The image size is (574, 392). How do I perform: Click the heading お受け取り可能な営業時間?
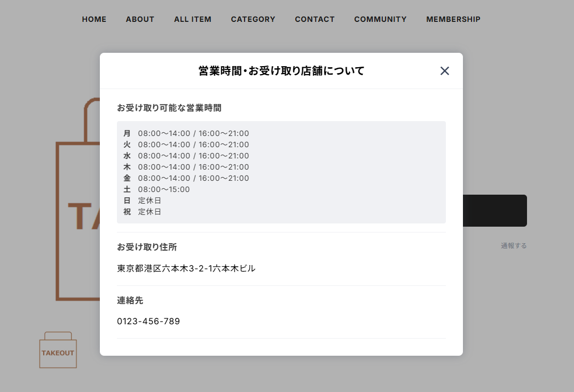coord(169,108)
